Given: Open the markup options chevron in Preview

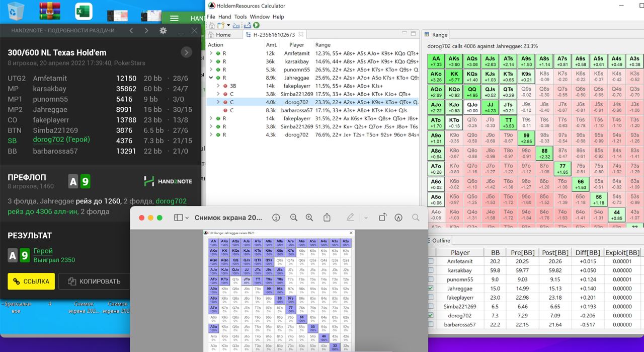Looking at the screenshot, I should pyautogui.click(x=366, y=218).
